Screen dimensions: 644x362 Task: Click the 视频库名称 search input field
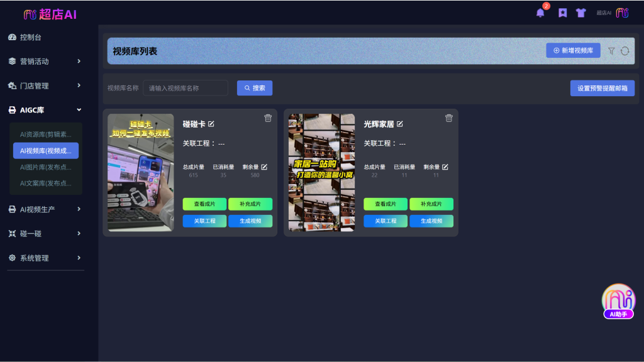(186, 89)
